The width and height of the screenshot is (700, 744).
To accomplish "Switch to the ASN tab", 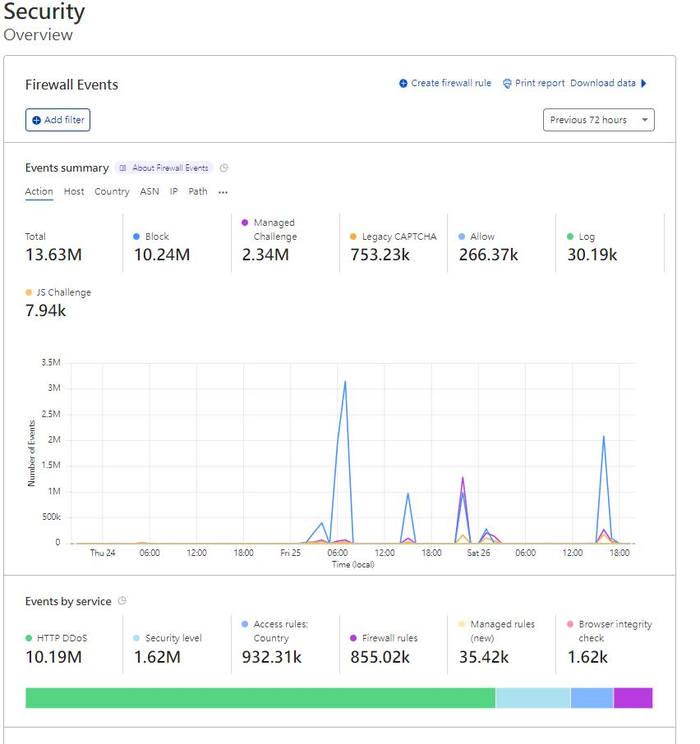I will click(x=150, y=191).
